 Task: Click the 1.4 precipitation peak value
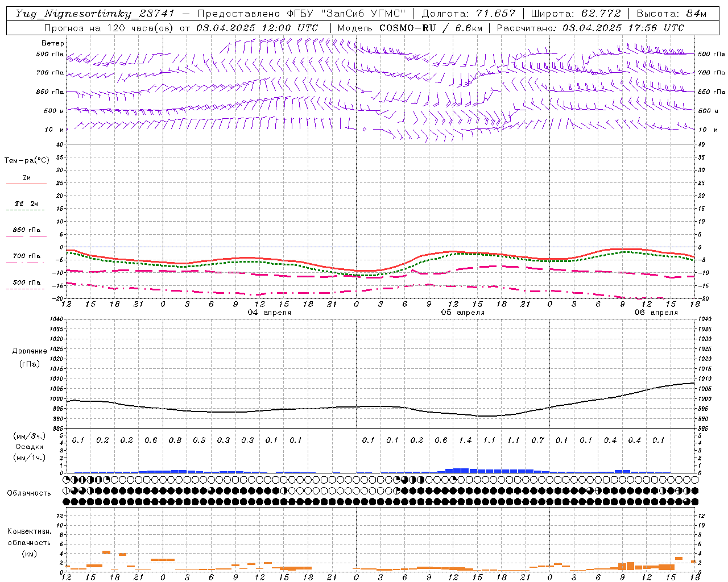coord(465,440)
